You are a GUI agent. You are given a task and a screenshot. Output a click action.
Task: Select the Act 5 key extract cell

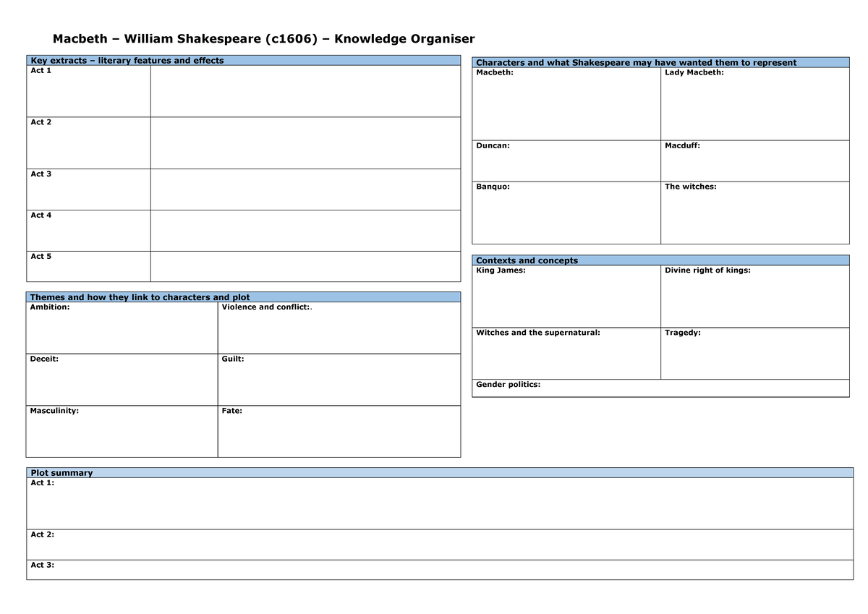click(305, 266)
